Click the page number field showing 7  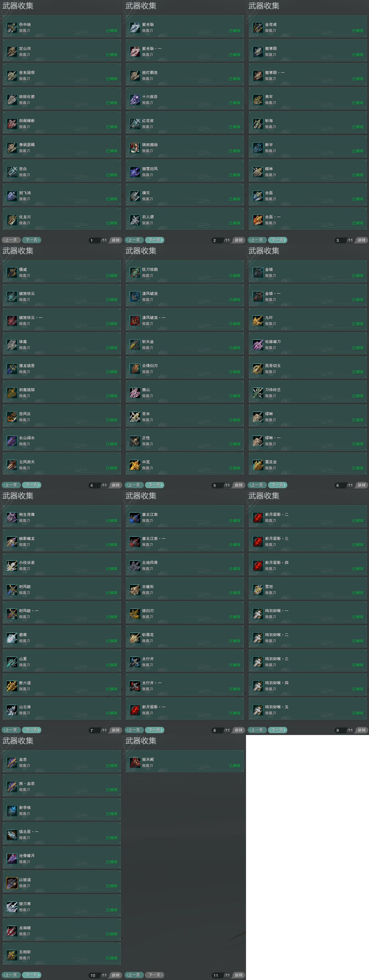(x=94, y=731)
